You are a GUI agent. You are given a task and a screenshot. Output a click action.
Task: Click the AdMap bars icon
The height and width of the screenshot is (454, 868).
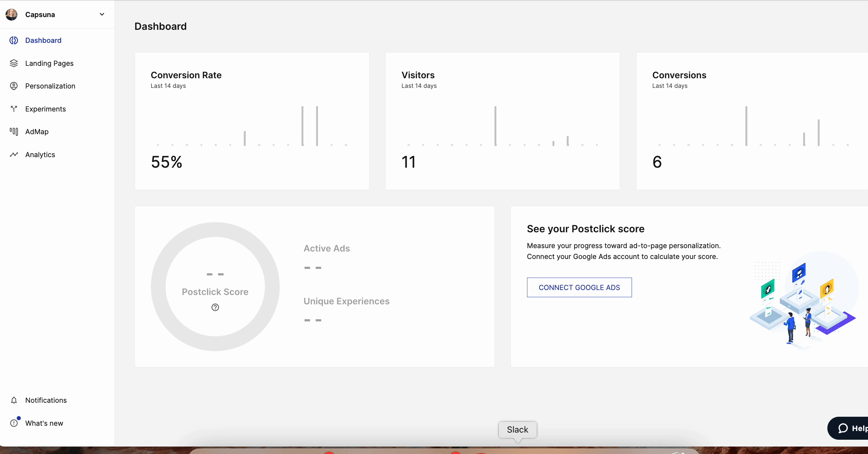coord(13,132)
